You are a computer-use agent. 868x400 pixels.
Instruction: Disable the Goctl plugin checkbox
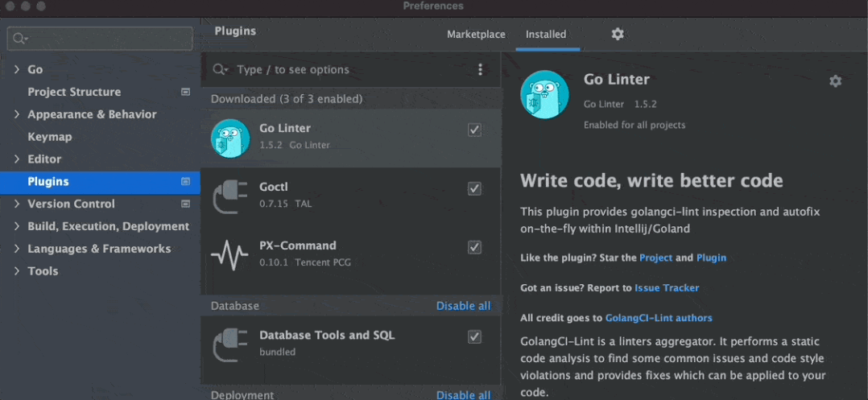coord(474,189)
